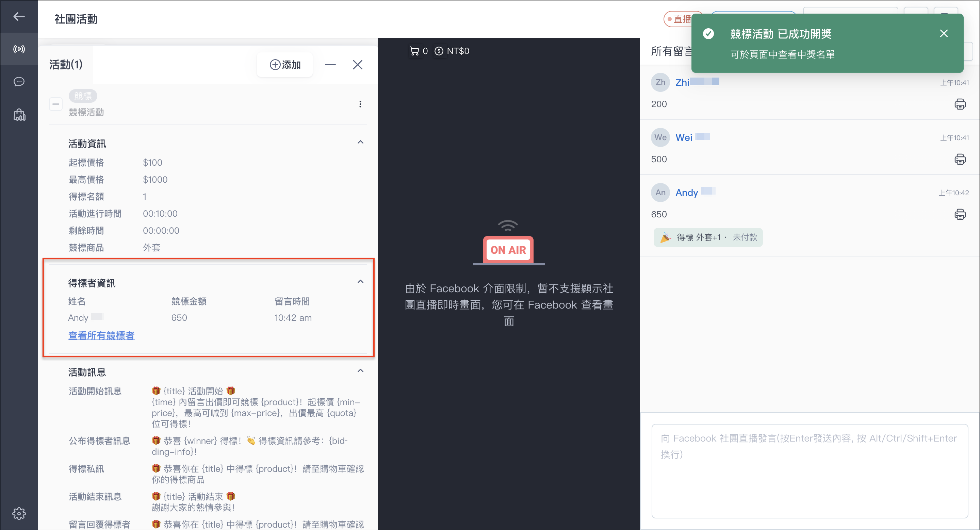Open the store analytics sidebar icon
The image size is (980, 530).
[x=19, y=114]
